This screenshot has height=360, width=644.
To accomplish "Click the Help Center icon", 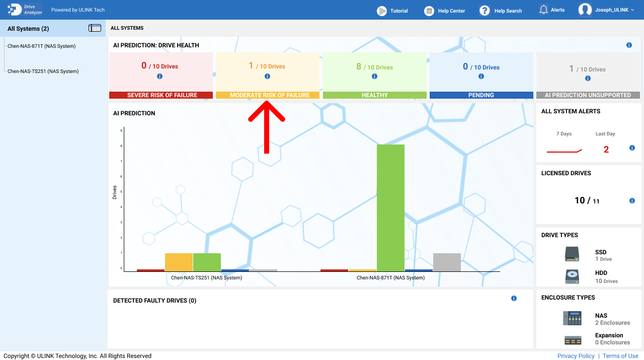I will [429, 11].
